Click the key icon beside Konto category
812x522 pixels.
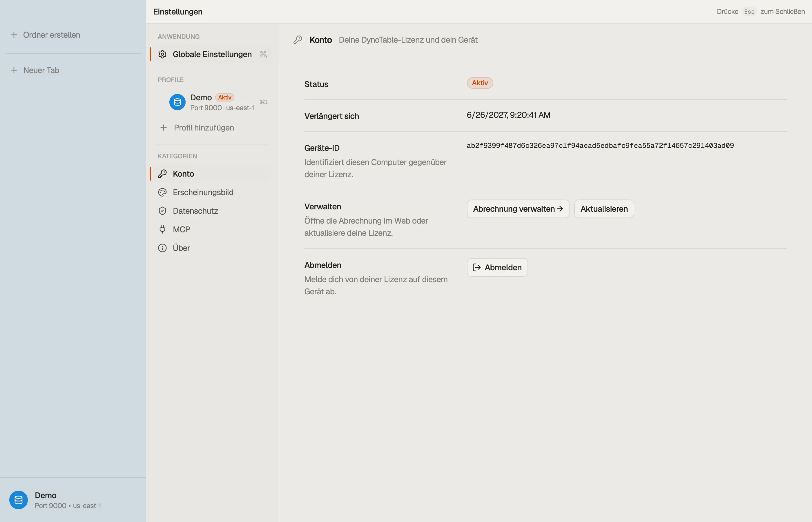tap(162, 174)
